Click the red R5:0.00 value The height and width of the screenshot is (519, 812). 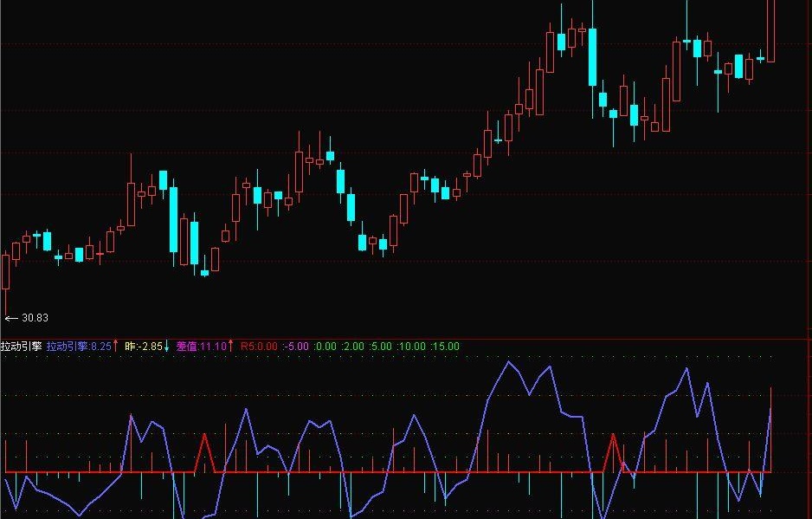coord(259,347)
